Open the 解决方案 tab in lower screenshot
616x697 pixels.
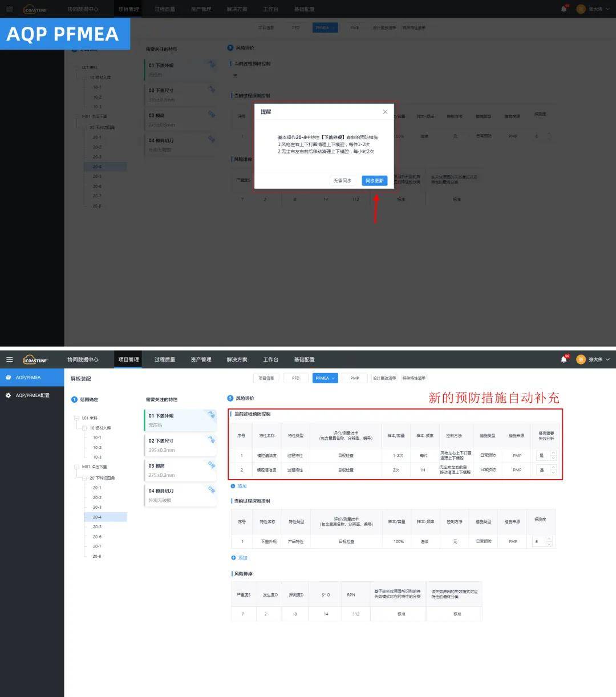coord(237,359)
